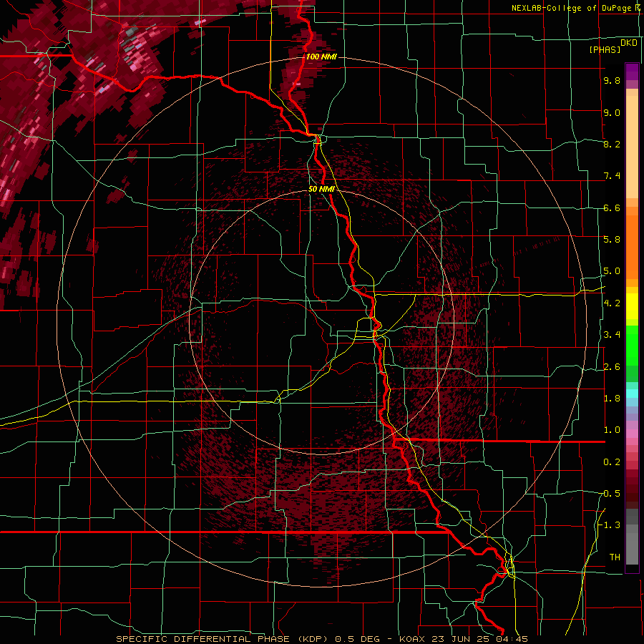Click the '0.5 DEG' elevation angle text

357,639
